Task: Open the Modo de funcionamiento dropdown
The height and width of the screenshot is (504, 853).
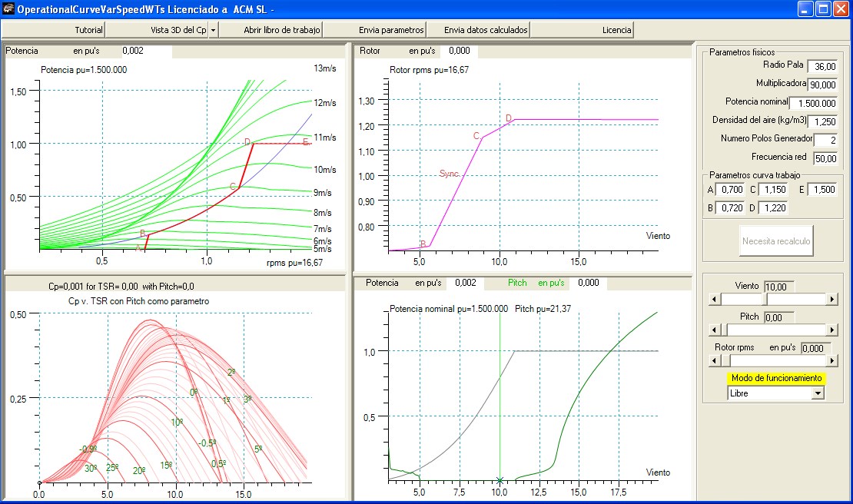Action: 818,393
